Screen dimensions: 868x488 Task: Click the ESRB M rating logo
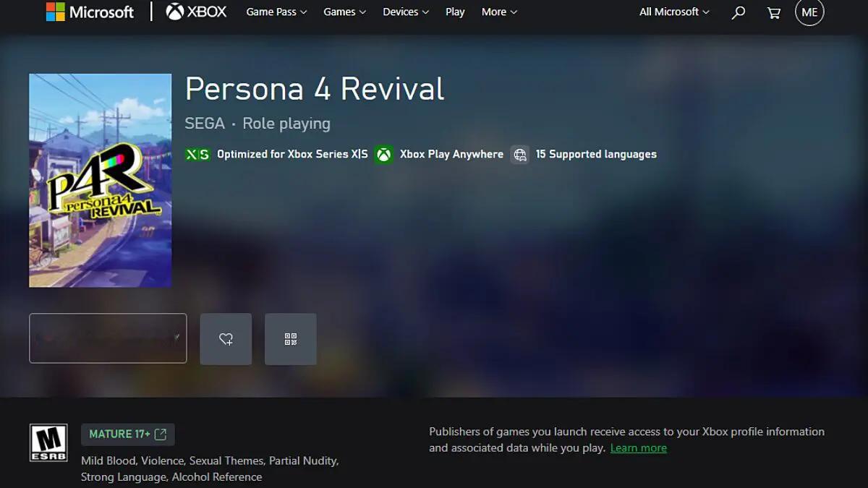point(48,442)
